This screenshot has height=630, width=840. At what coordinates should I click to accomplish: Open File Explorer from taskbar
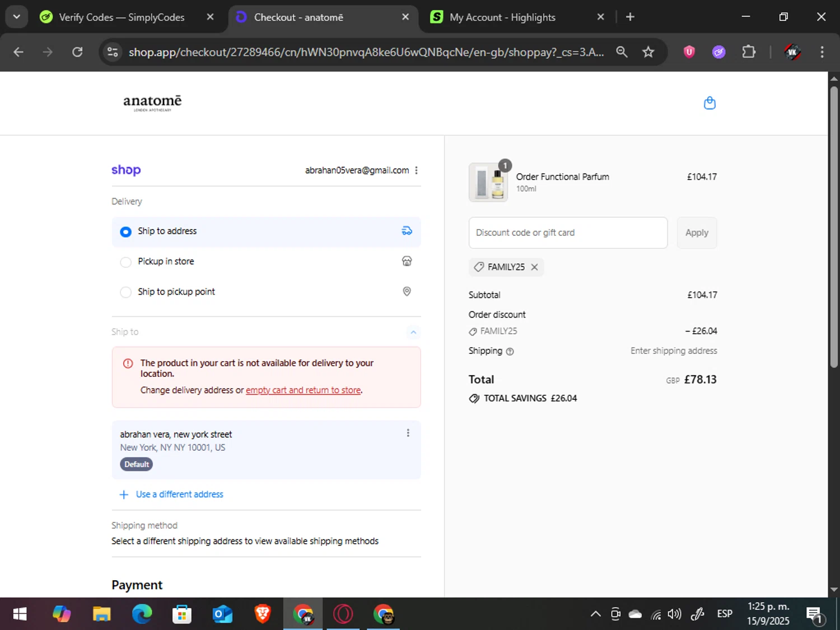click(101, 614)
